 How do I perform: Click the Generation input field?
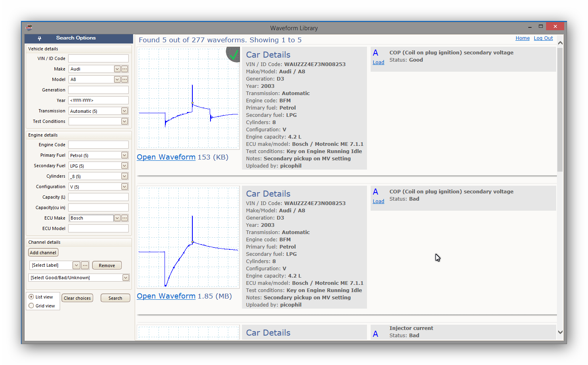98,90
